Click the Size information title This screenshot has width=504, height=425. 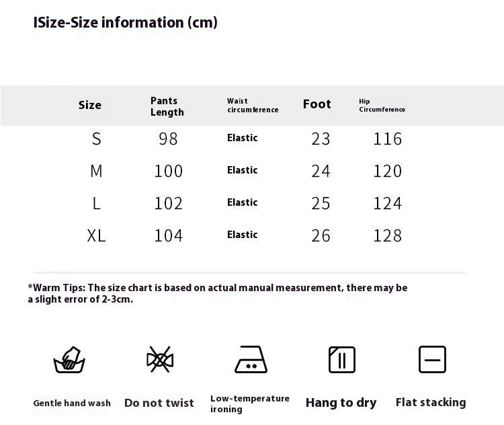126,22
